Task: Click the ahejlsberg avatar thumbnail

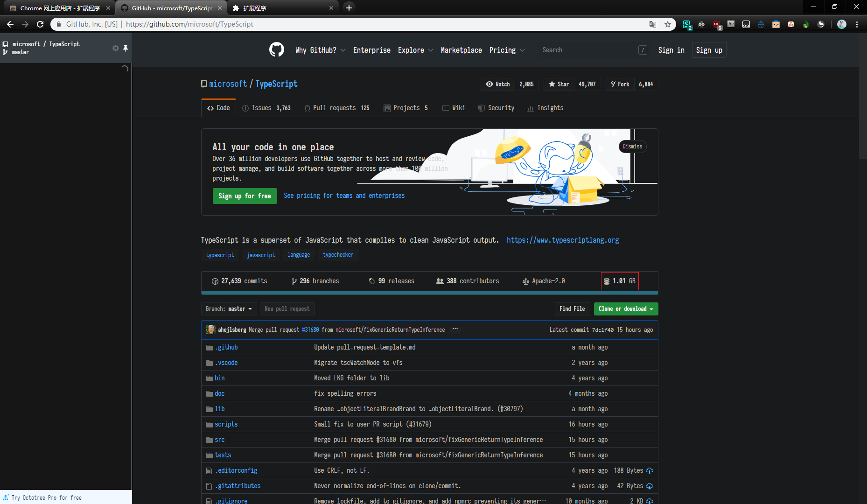Action: tap(210, 329)
